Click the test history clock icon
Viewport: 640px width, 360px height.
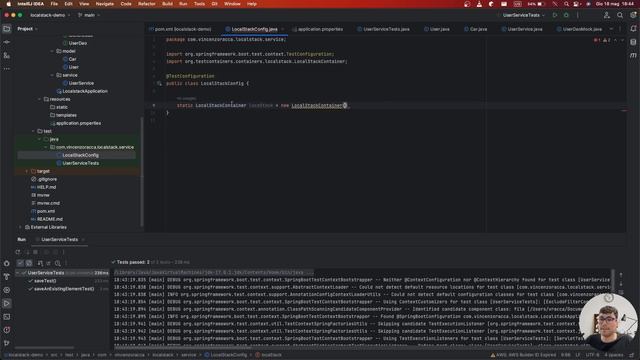click(58, 263)
